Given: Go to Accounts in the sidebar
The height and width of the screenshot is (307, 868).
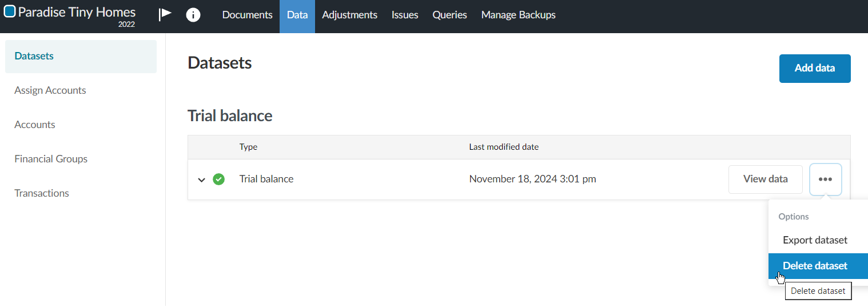Looking at the screenshot, I should click(x=35, y=125).
